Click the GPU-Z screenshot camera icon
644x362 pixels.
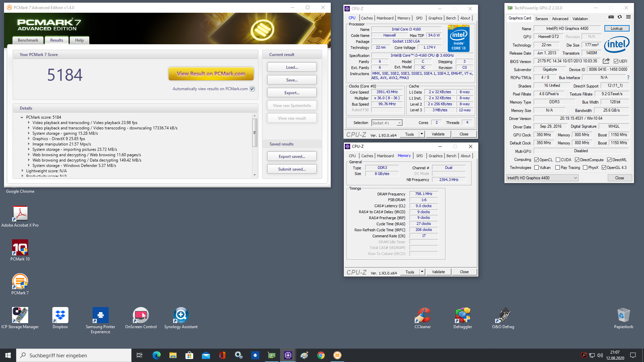pyautogui.click(x=611, y=17)
